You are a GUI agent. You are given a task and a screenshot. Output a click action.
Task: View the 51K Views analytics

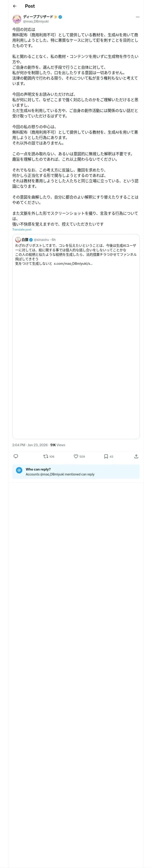58,445
